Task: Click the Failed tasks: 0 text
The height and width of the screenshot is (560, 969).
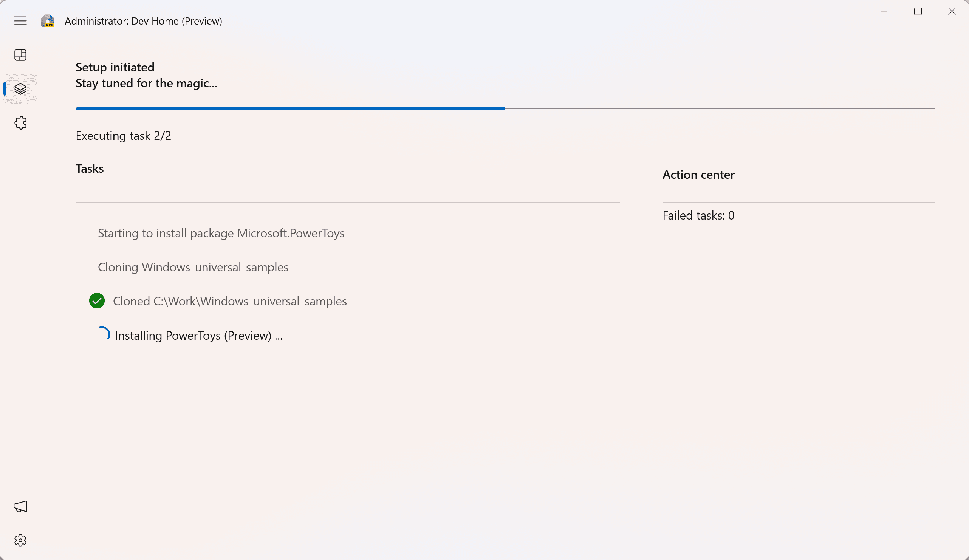Action: [698, 215]
